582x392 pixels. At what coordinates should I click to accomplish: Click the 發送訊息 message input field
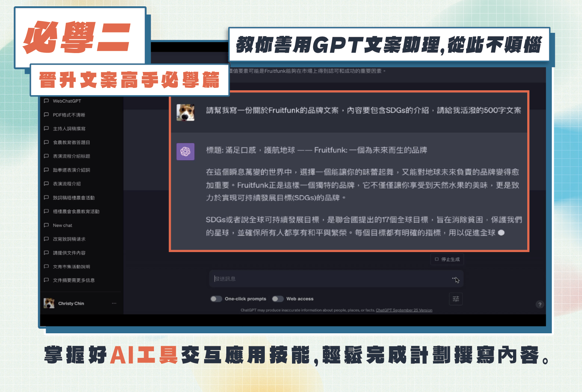point(332,279)
